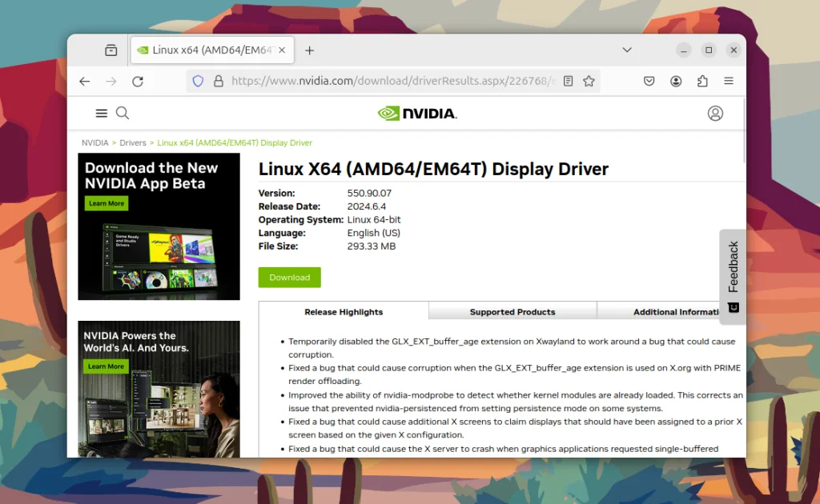
Task: Open NVIDIA Powers the World's AI banner
Action: (159, 389)
